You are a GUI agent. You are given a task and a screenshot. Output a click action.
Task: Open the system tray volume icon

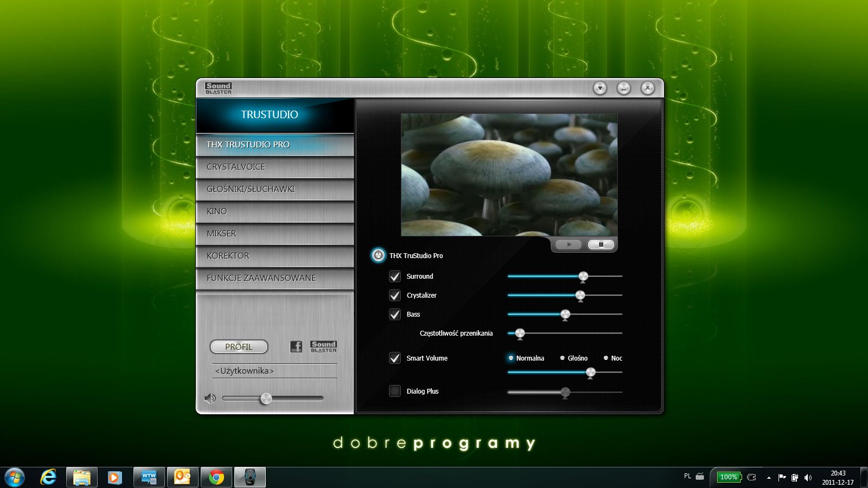808,477
